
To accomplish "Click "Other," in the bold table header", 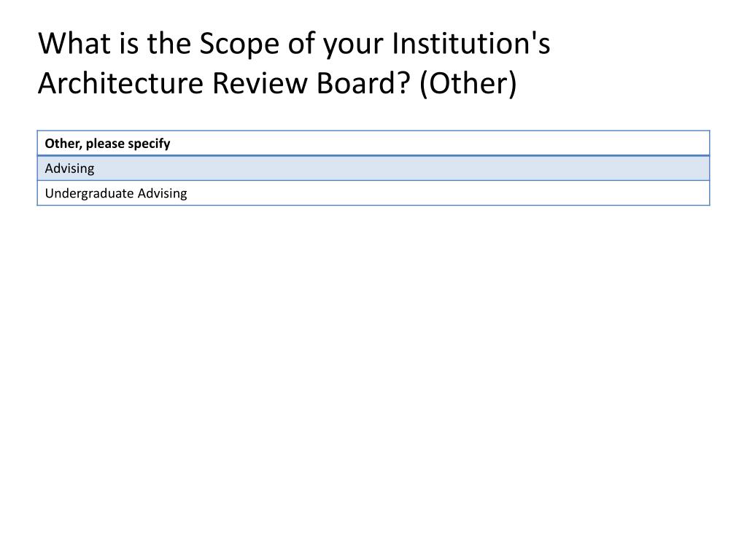I will (63, 144).
